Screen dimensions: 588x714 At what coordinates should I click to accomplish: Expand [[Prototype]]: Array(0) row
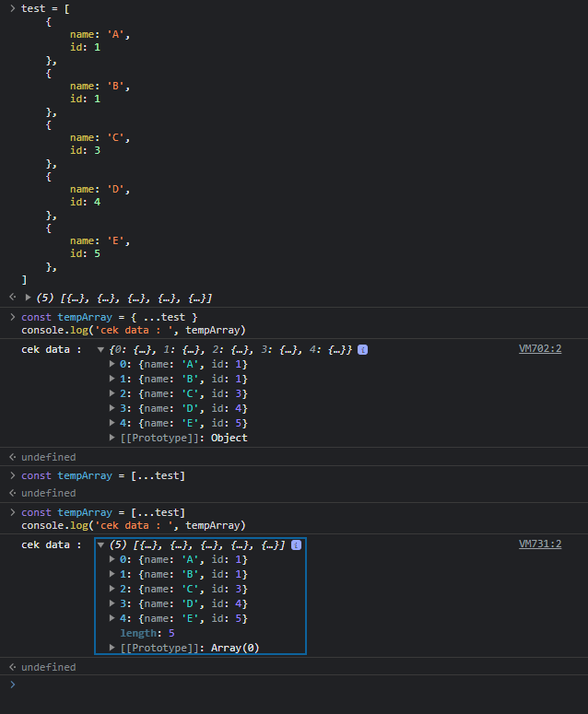112,648
